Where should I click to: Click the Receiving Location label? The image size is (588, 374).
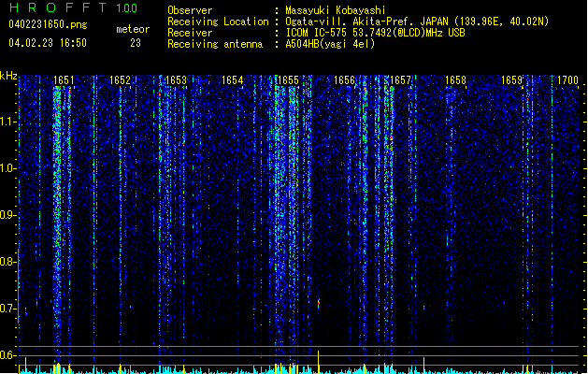pyautogui.click(x=218, y=22)
